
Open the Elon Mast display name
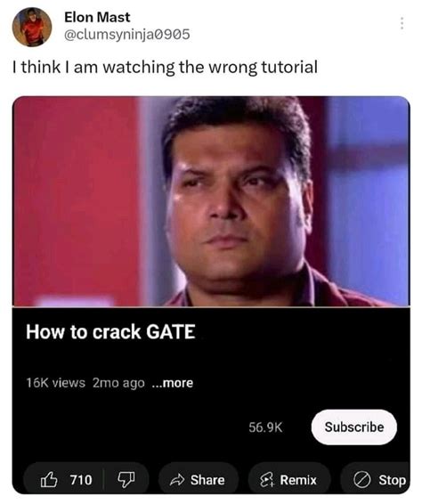97,17
